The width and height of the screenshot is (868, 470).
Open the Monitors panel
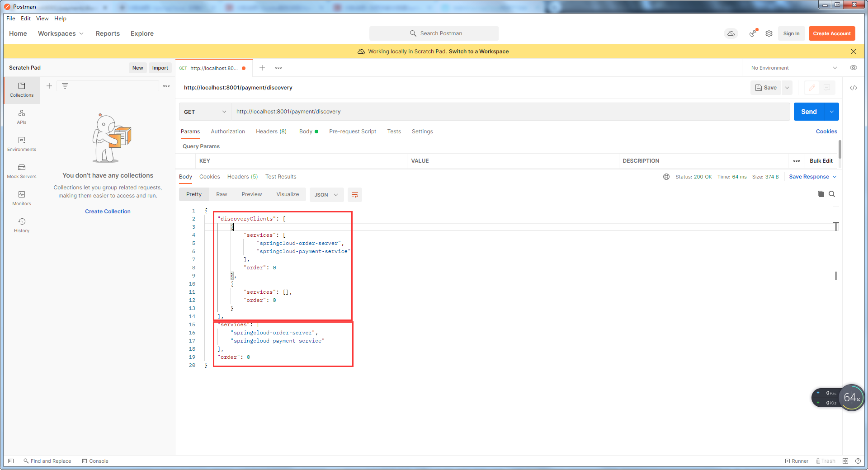point(21,198)
